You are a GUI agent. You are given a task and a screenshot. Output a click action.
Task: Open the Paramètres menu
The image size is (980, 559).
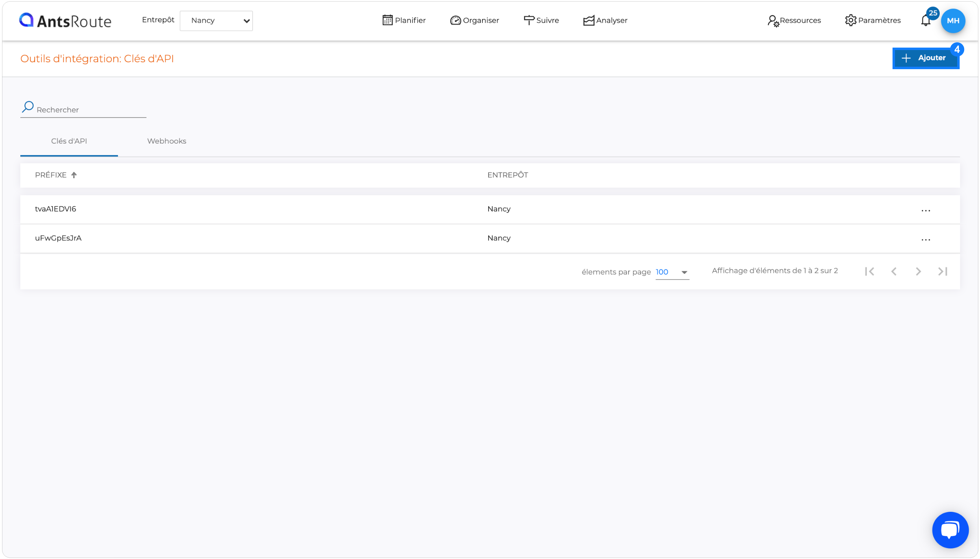(873, 20)
